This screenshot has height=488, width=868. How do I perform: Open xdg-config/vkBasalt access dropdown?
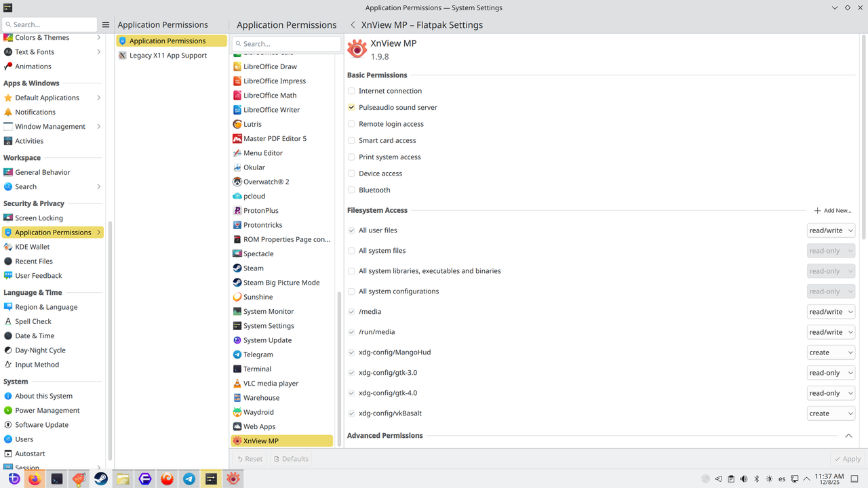pyautogui.click(x=831, y=413)
